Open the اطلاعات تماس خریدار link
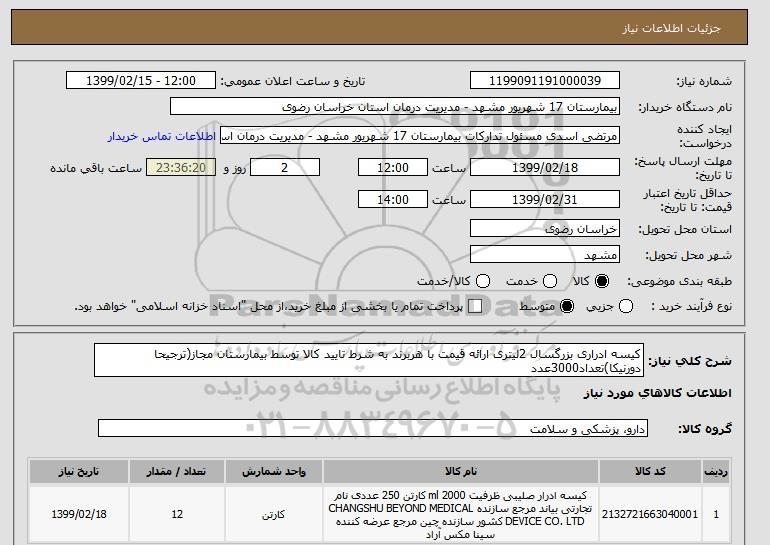Viewport: 770px width, 545px height. point(162,136)
